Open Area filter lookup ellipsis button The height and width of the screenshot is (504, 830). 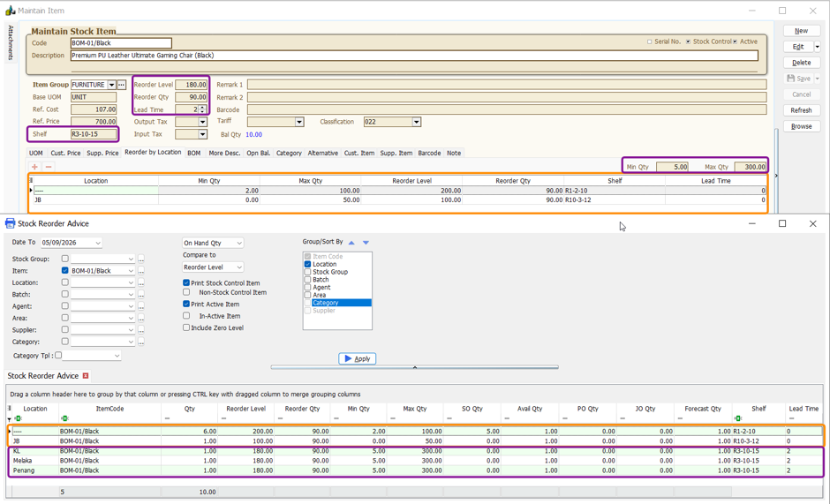[141, 318]
